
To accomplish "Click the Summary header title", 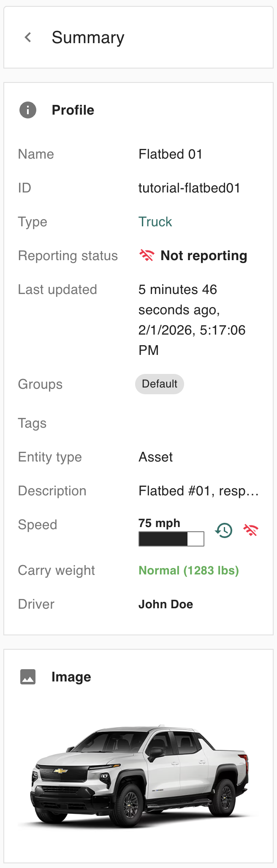I will click(x=88, y=37).
